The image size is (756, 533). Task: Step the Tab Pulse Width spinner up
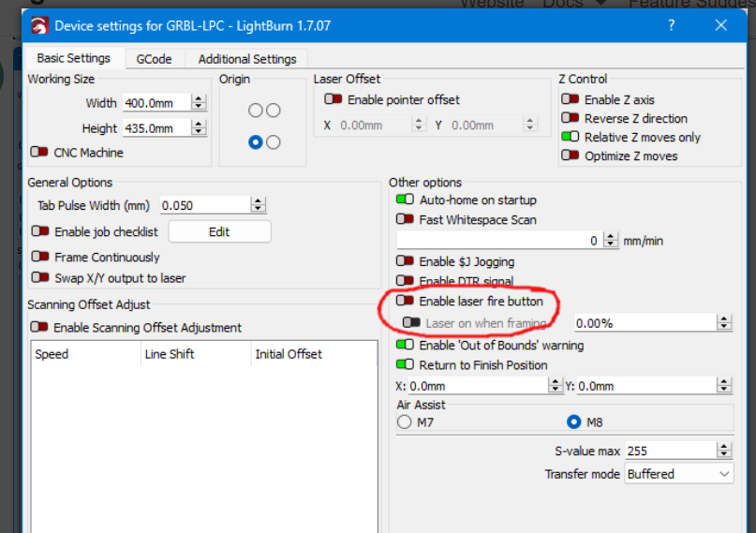[x=259, y=201]
